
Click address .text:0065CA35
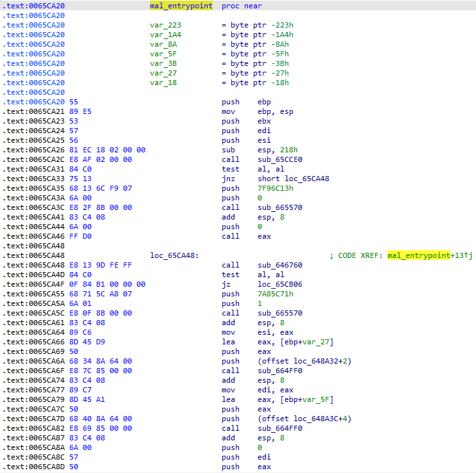click(x=33, y=188)
